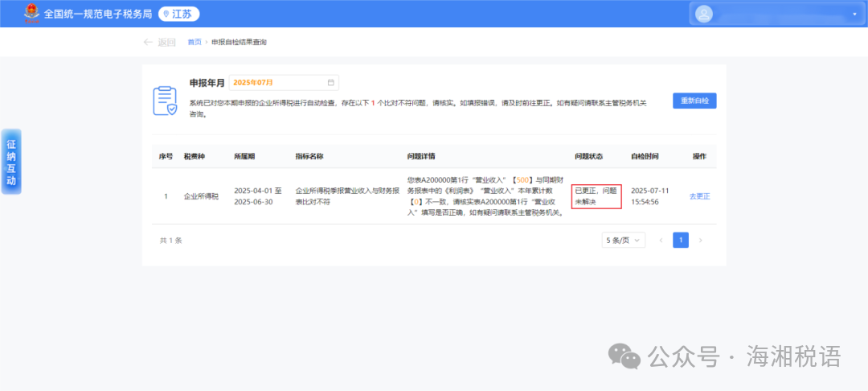This screenshot has height=391, width=868.
Task: Click the 所属期 column header
Action: pyautogui.click(x=244, y=156)
